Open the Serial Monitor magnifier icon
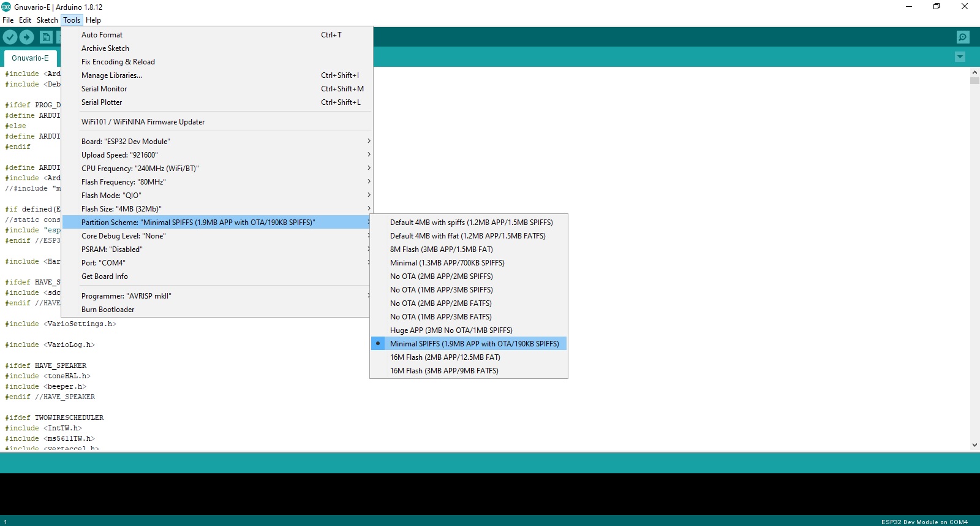The image size is (980, 526). point(963,37)
